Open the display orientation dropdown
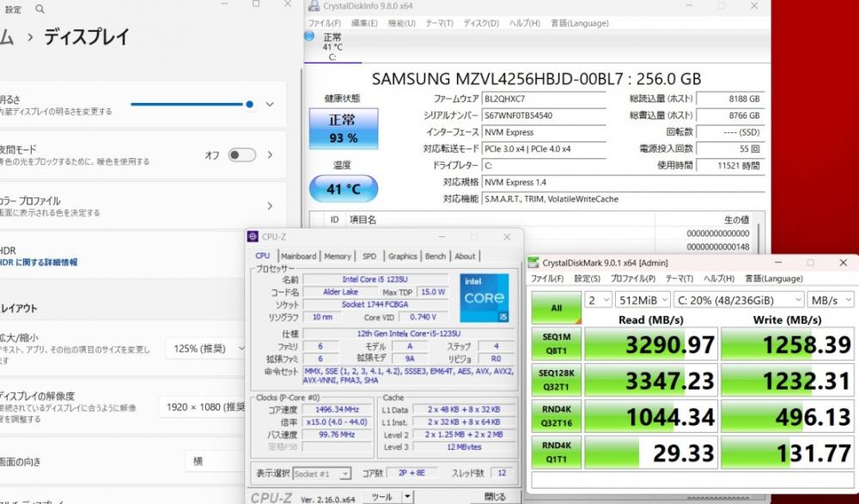Image resolution: width=859 pixels, height=504 pixels. click(x=216, y=461)
